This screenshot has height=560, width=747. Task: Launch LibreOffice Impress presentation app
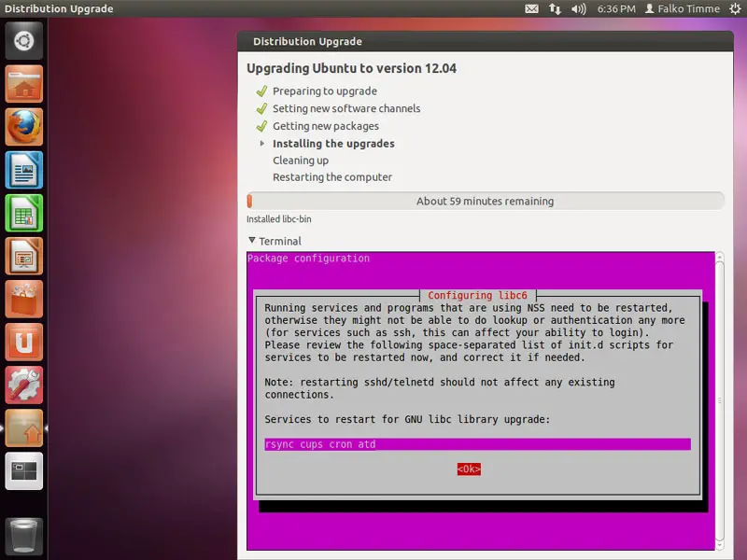(24, 256)
